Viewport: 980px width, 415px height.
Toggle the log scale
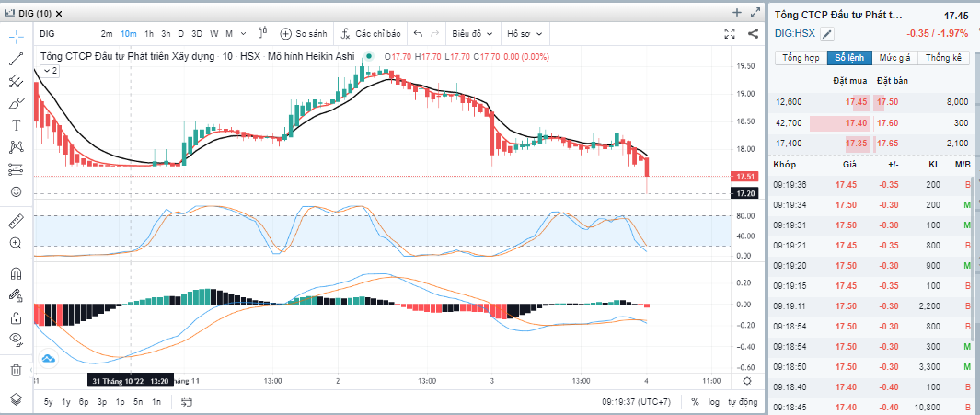coord(714,402)
